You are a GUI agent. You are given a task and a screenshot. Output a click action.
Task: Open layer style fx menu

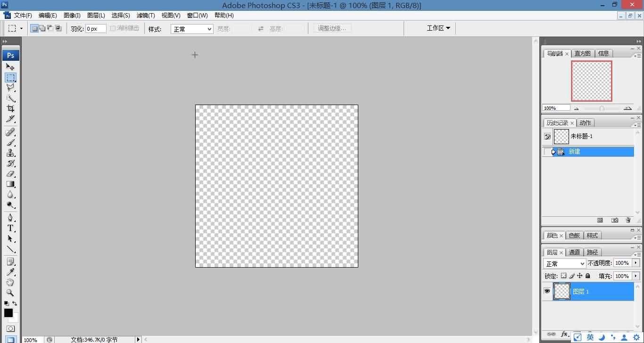pos(564,334)
